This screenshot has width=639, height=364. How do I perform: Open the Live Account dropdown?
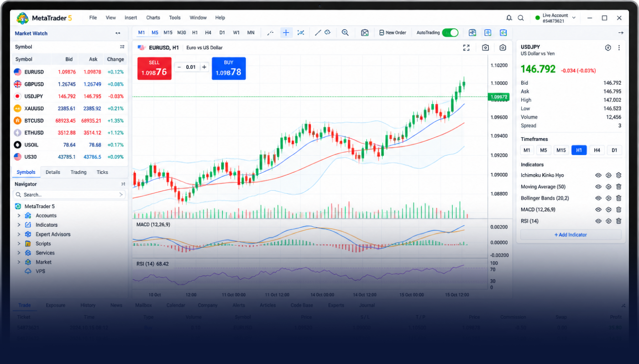(x=556, y=18)
